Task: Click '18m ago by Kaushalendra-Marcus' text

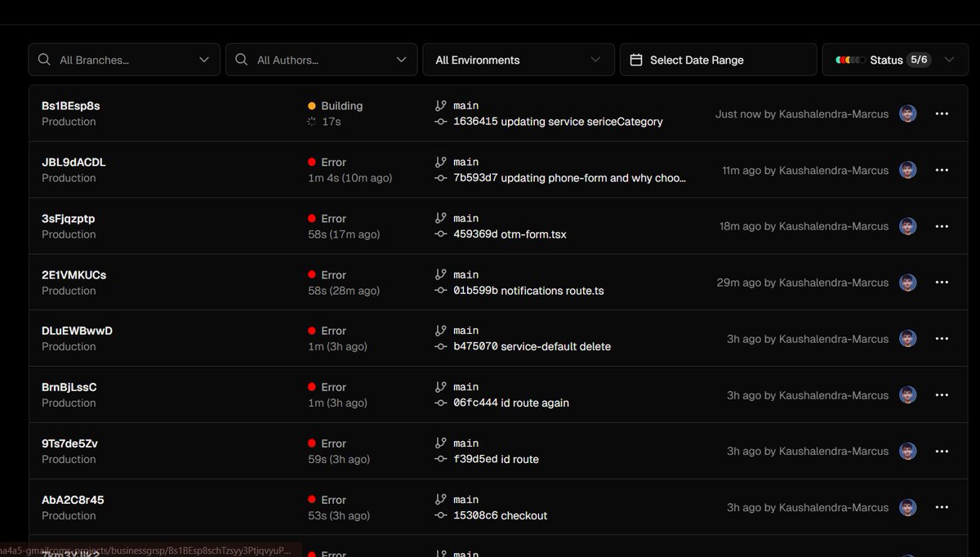Action: (804, 226)
